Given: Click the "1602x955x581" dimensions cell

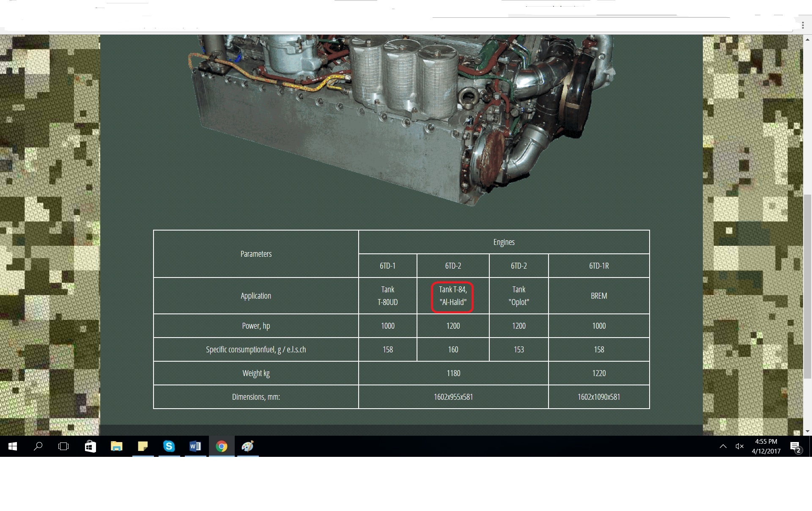Looking at the screenshot, I should pos(453,397).
